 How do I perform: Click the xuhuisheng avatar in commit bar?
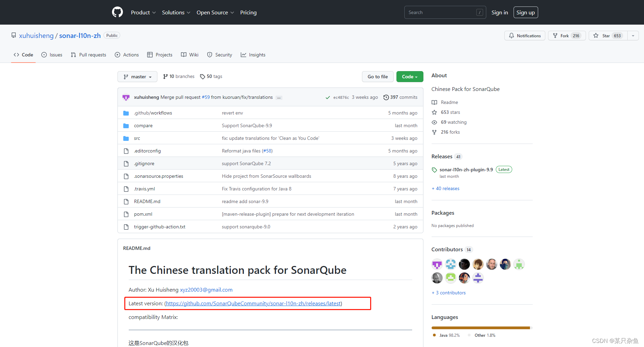click(126, 97)
